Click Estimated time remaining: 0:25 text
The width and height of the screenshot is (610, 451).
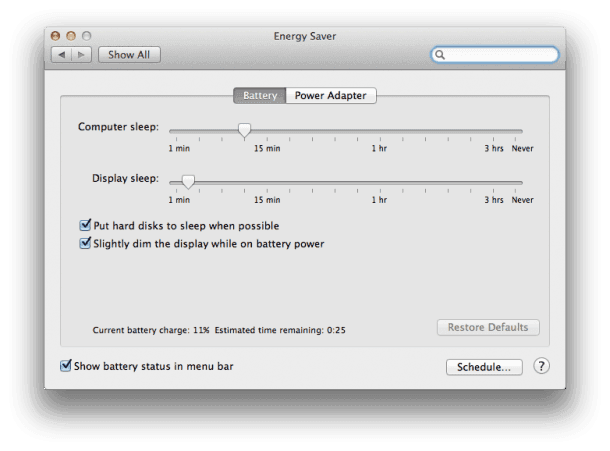tap(280, 330)
